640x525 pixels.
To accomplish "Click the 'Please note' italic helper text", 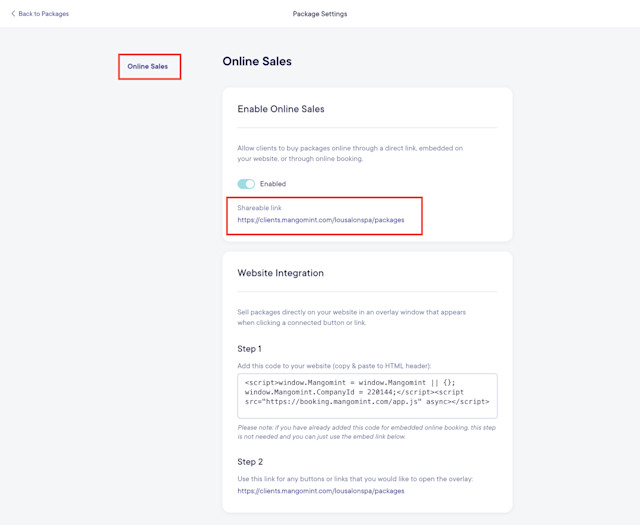I will tap(367, 432).
